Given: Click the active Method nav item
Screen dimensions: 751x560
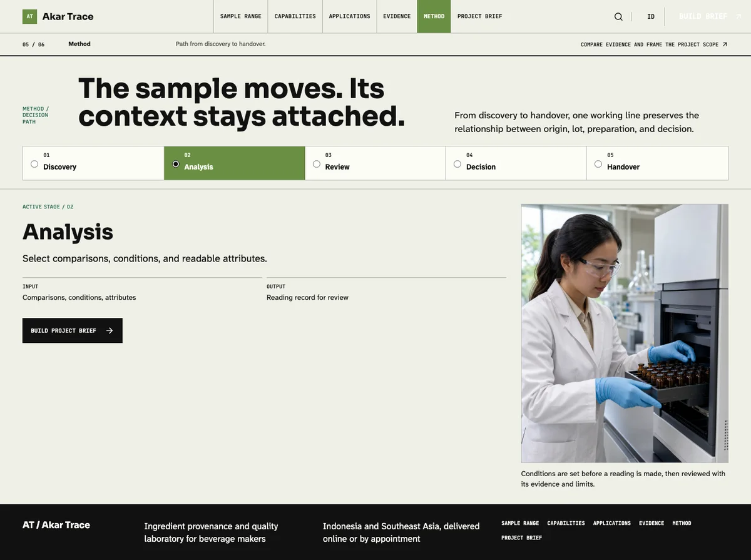Looking at the screenshot, I should pos(434,16).
